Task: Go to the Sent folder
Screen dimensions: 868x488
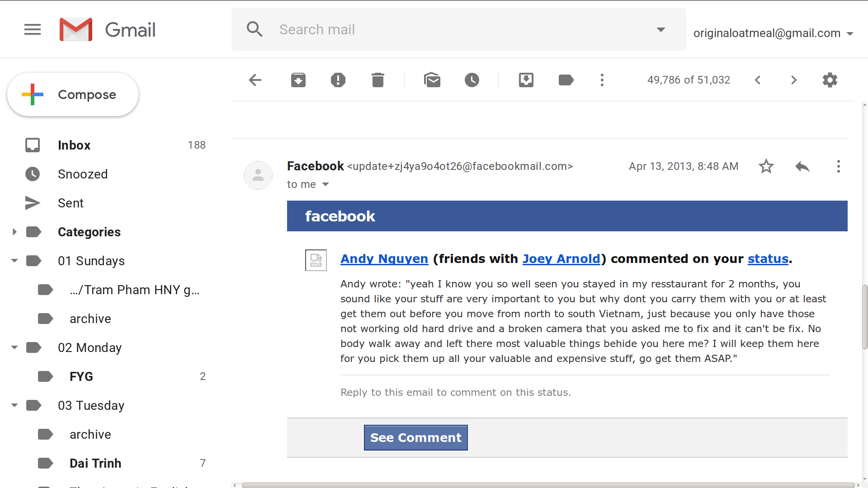Action: [71, 203]
